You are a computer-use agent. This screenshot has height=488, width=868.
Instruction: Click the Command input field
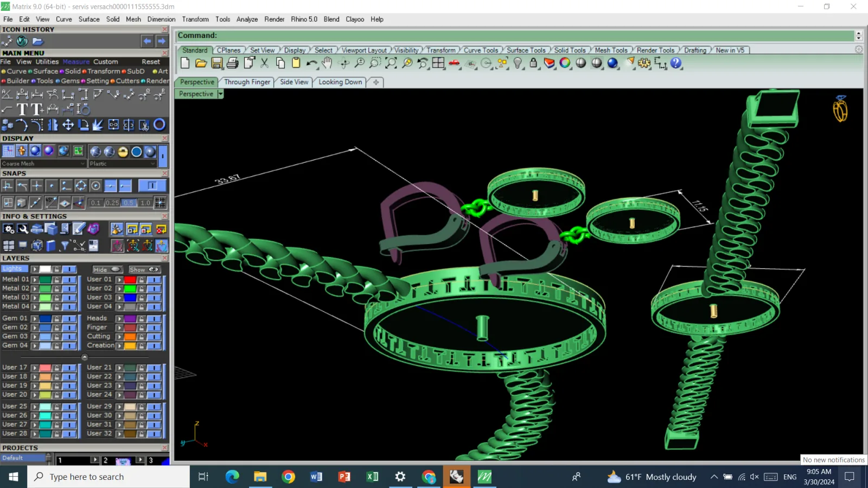[515, 35]
